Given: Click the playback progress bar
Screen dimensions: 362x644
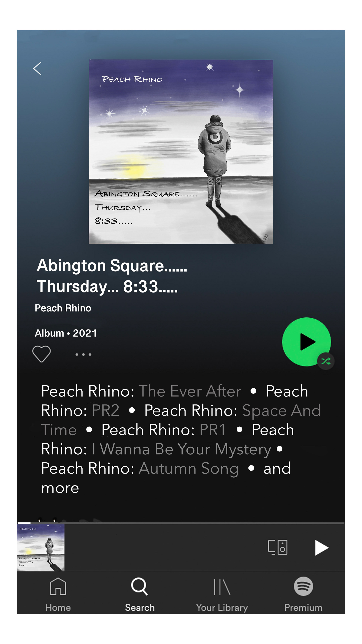Looking at the screenshot, I should point(181,523).
